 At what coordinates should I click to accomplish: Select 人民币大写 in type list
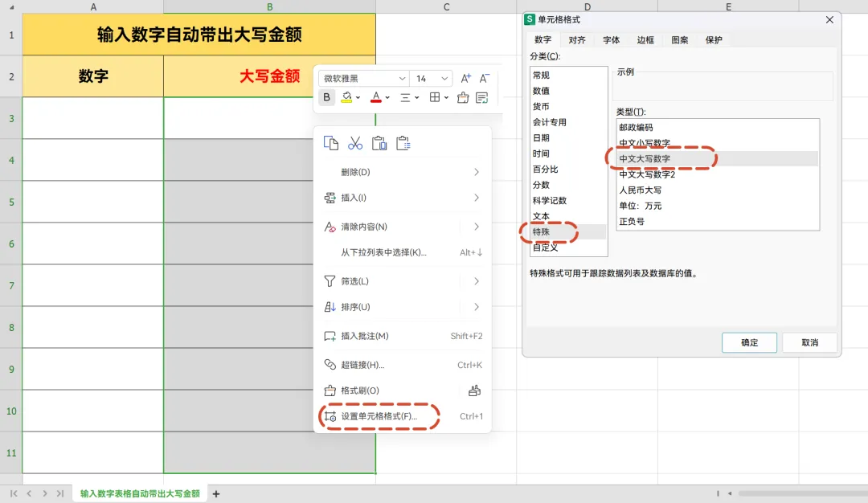[x=718, y=190]
